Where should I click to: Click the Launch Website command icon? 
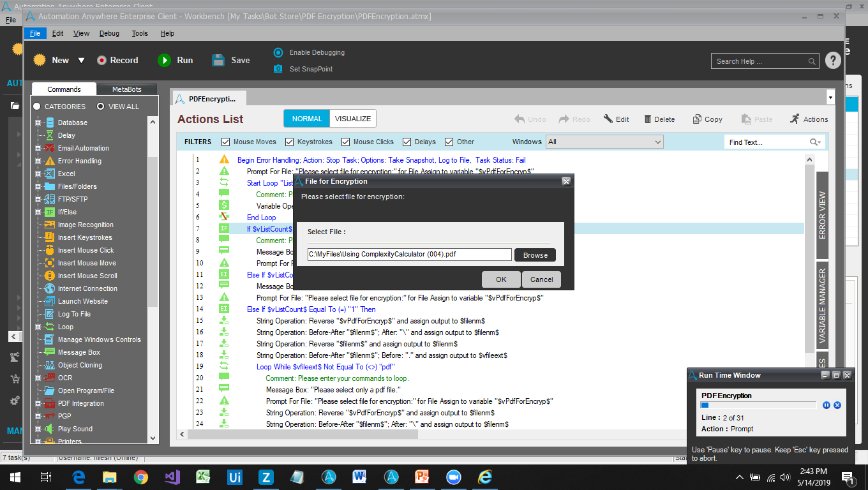point(50,301)
